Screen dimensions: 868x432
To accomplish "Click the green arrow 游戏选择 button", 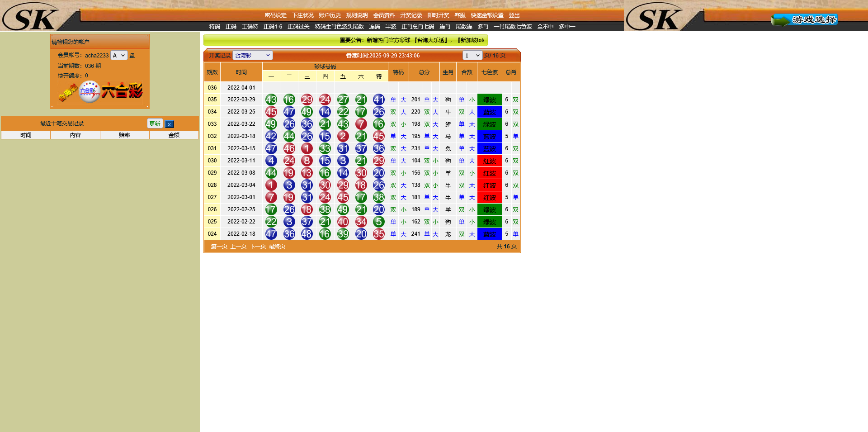I will click(804, 20).
